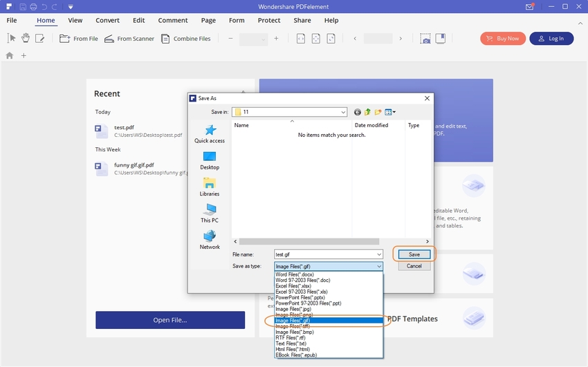Click the zoom in plus icon
Image resolution: width=588 pixels, height=367 pixels.
click(x=277, y=39)
